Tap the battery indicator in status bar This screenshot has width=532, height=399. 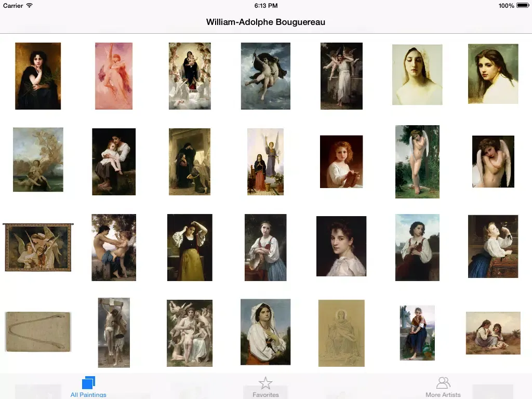[x=523, y=5]
